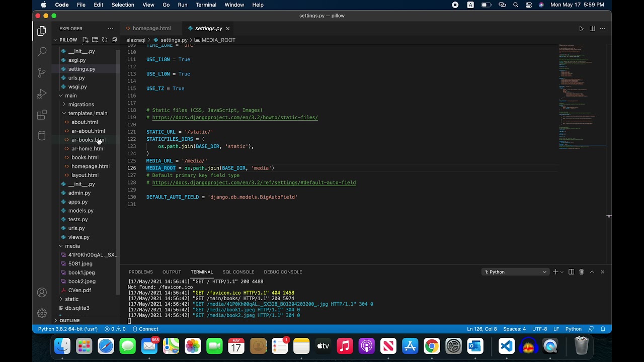Refresh the Explorer file tree
The image size is (644, 362).
tap(105, 40)
